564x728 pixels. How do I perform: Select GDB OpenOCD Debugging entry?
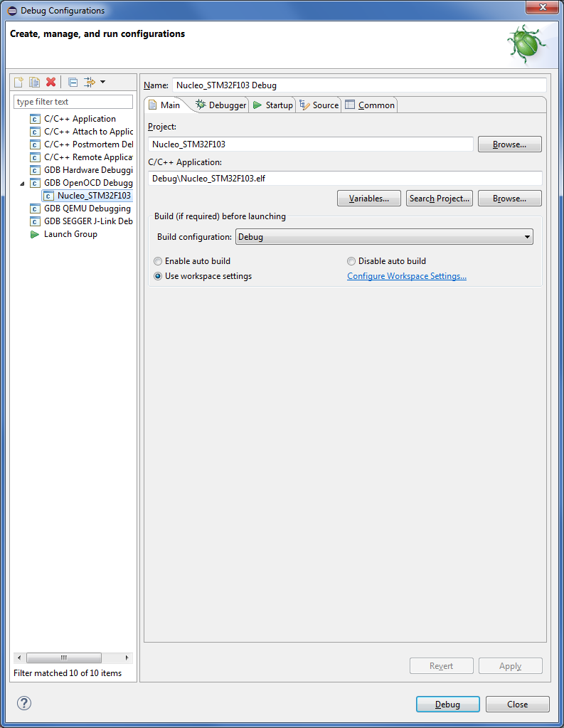pyautogui.click(x=88, y=183)
